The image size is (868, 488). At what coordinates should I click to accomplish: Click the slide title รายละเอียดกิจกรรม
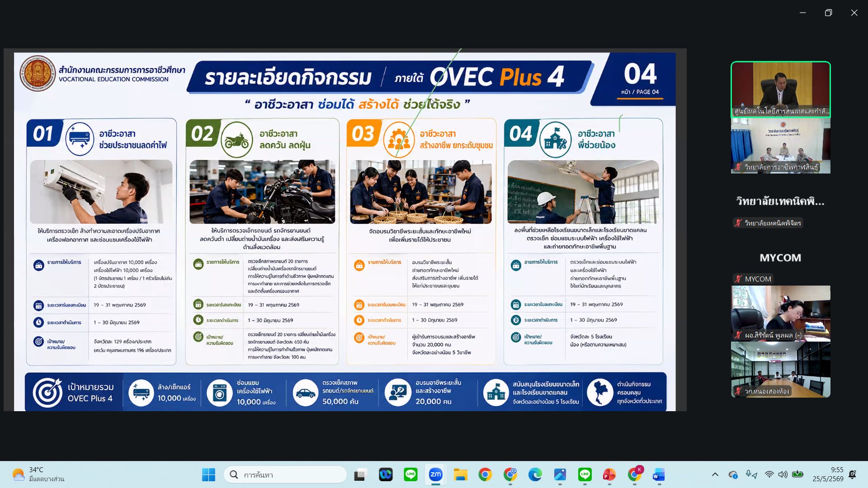click(x=288, y=77)
